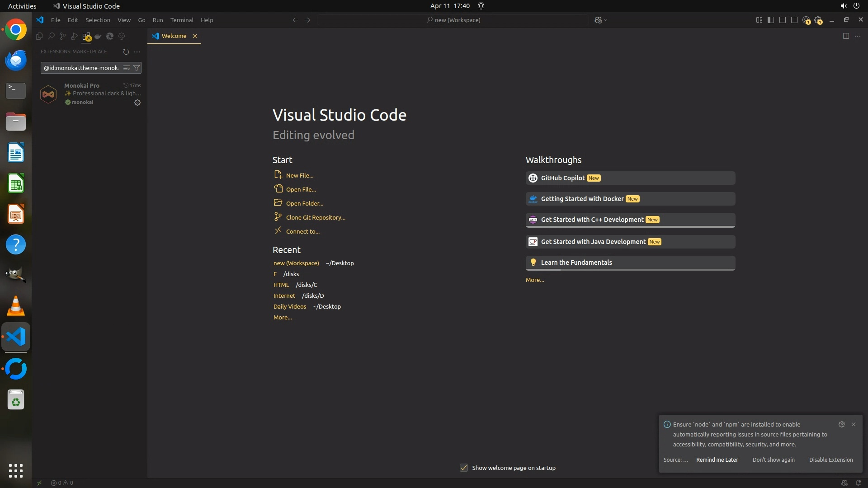Click the refresh extensions icon
The image size is (868, 488).
tap(126, 52)
